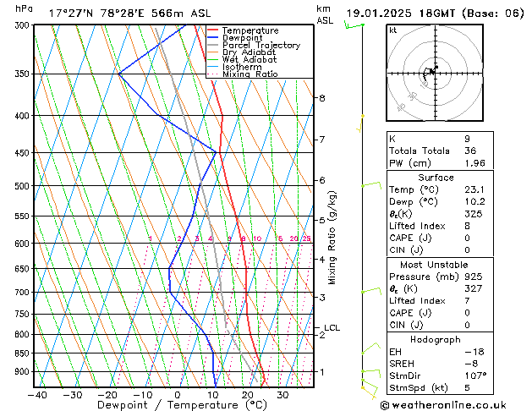Click the grey Parcel Trajectory line sample
The image size is (532, 411).
coord(213,45)
